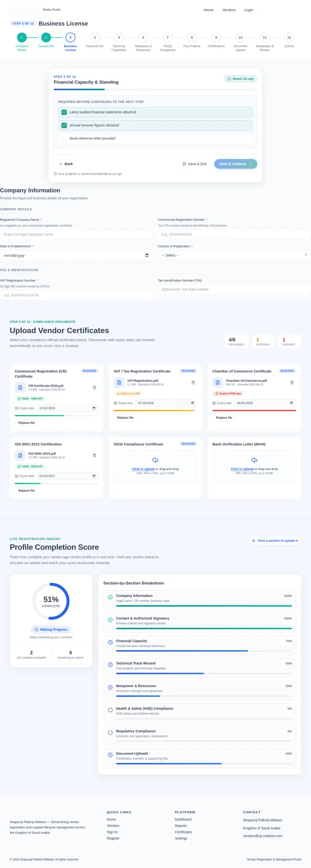Click the Registered Company Name input field
This screenshot has height=868, width=311.
[76, 234]
